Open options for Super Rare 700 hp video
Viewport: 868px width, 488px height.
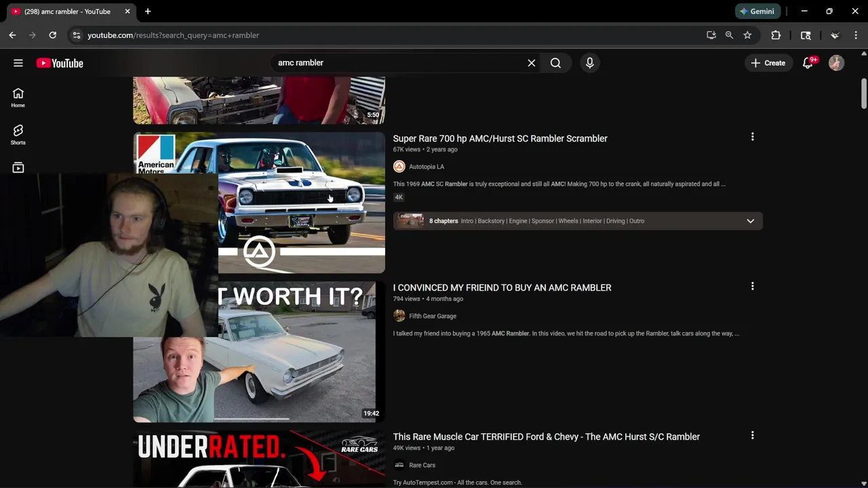[752, 137]
